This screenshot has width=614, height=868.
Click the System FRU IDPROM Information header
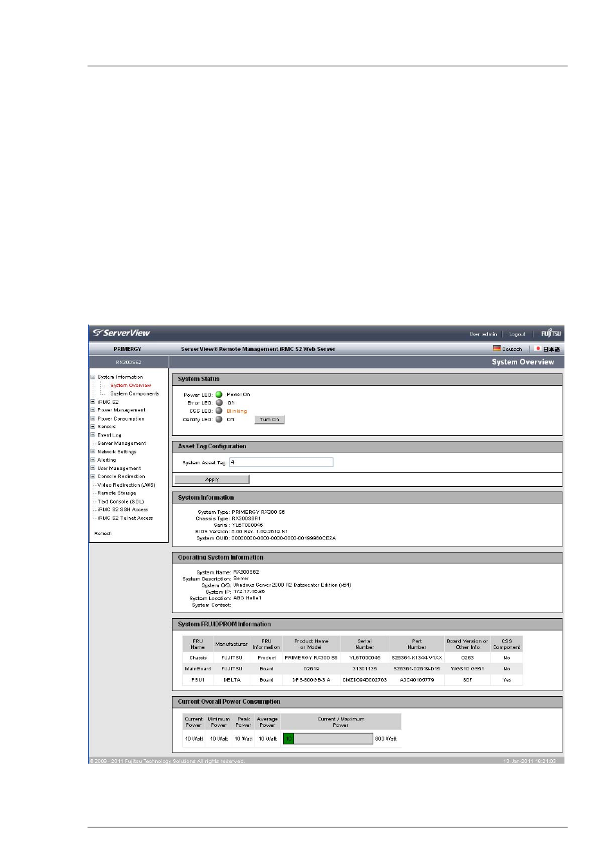coord(367,625)
